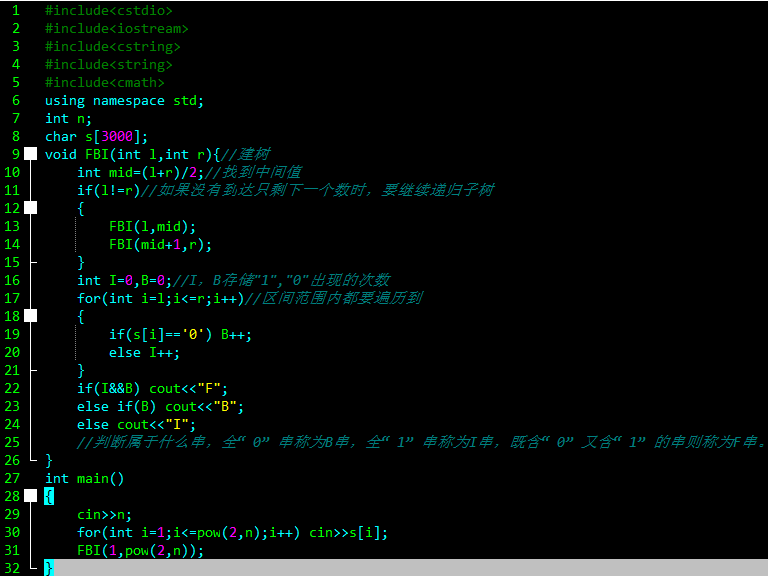Click on 'int n;' declaration
This screenshot has height=576, width=768.
click(69, 119)
